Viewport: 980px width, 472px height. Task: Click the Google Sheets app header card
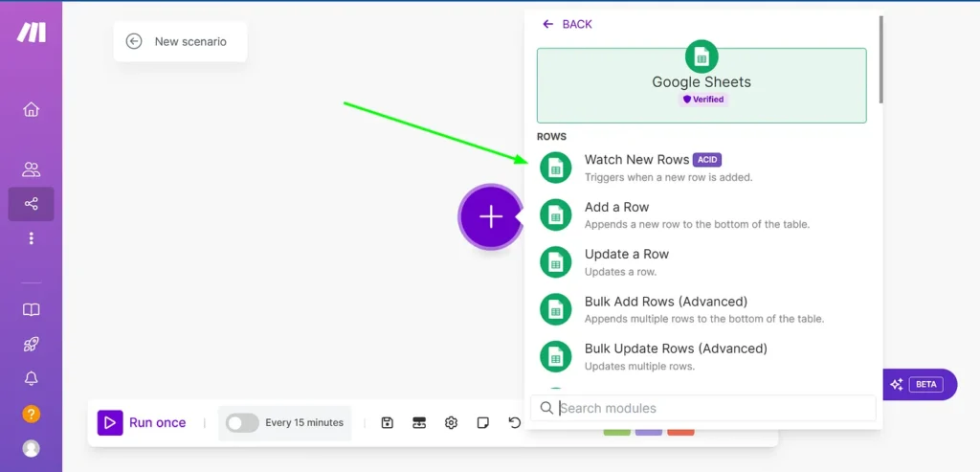pyautogui.click(x=702, y=85)
